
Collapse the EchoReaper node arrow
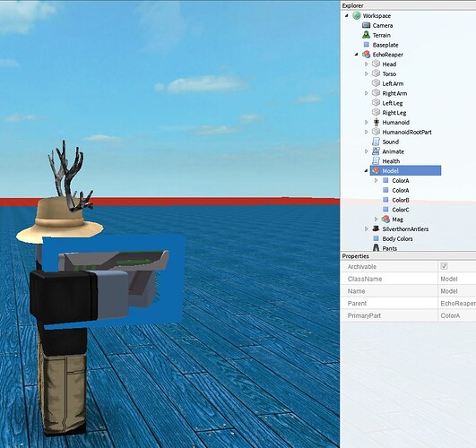[357, 55]
